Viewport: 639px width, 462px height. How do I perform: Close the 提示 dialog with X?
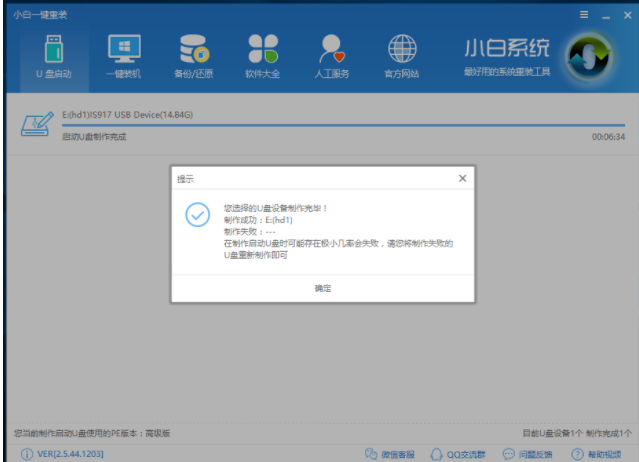(462, 178)
